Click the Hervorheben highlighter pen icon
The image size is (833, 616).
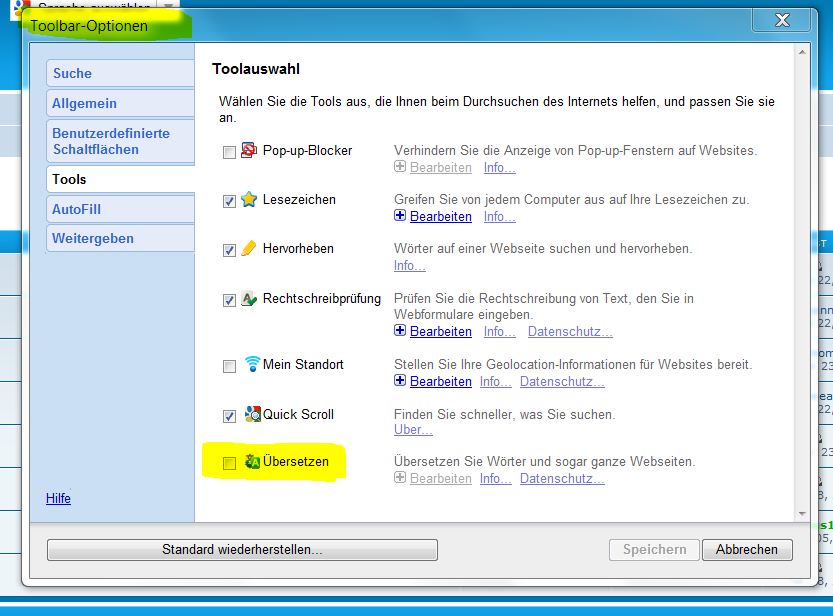249,249
